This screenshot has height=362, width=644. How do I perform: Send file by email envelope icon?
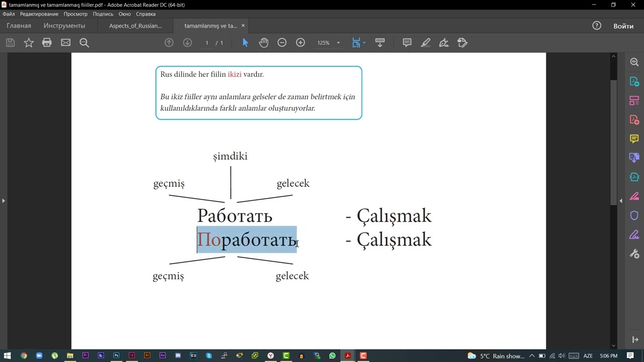[x=65, y=43]
